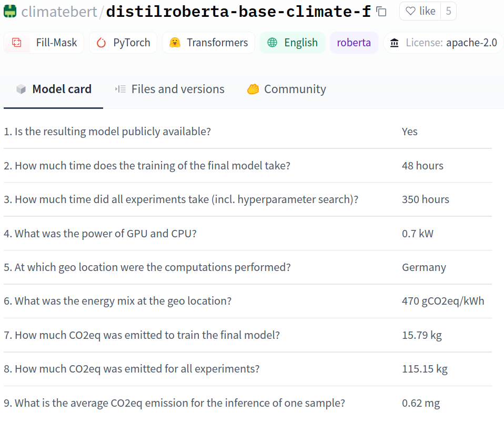Open the distilroberta-base-climate-f model title link
Screen dimensions: 504x422
tap(238, 12)
